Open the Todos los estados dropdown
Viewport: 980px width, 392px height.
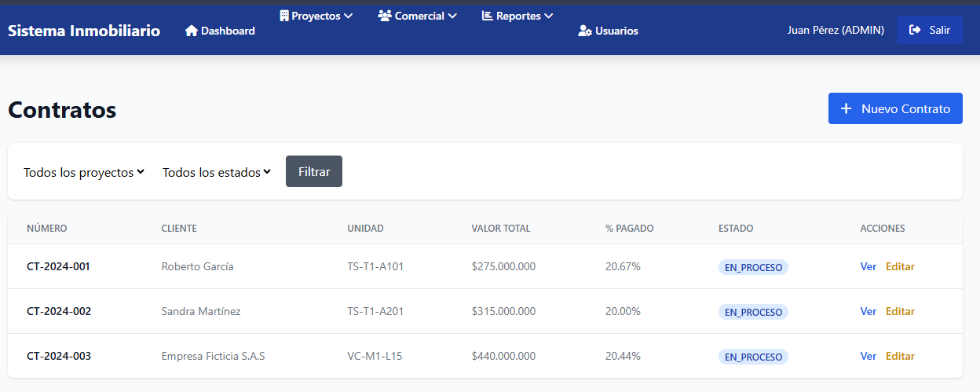tap(217, 172)
